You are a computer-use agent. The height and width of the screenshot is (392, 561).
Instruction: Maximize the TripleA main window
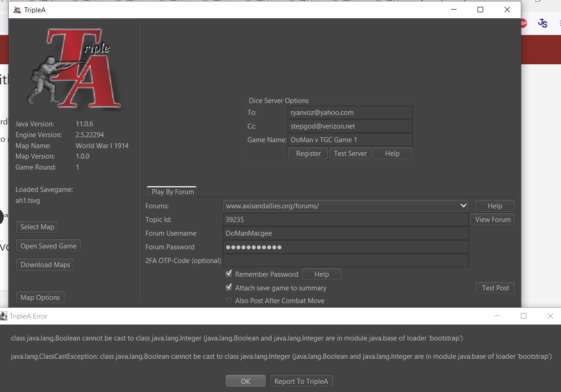tap(480, 10)
